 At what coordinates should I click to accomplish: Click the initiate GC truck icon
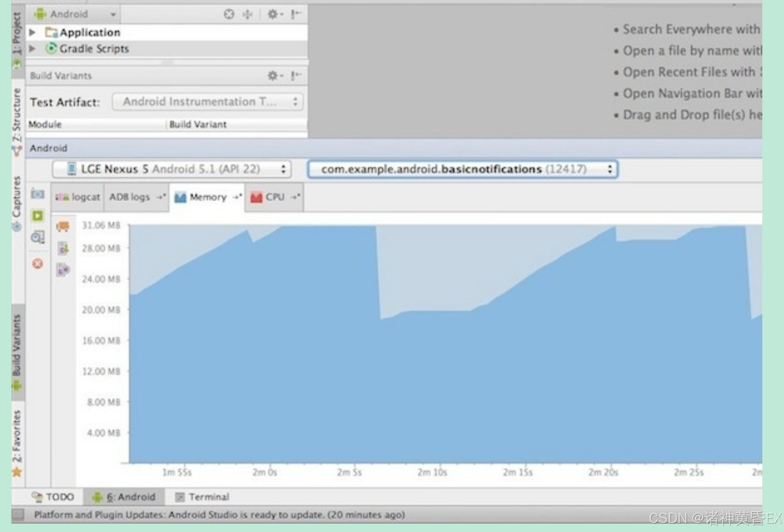click(63, 226)
